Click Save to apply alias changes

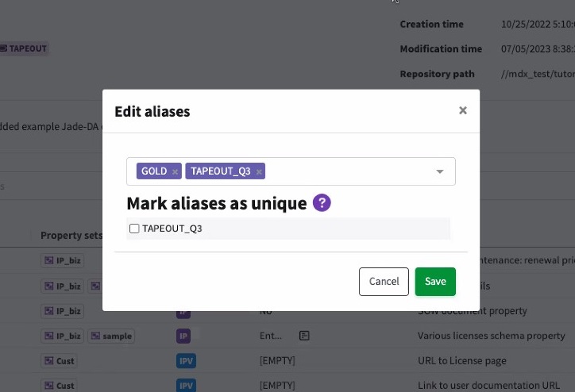pos(435,282)
